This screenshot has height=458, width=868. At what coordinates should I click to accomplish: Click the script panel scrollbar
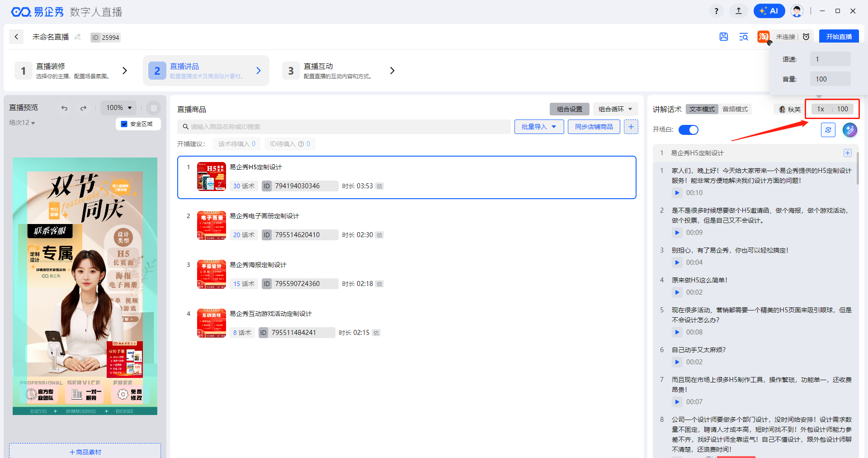pyautogui.click(x=858, y=168)
